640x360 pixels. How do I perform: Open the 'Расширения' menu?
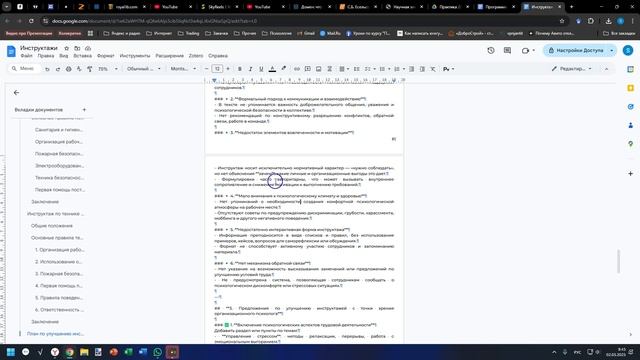[x=169, y=56]
